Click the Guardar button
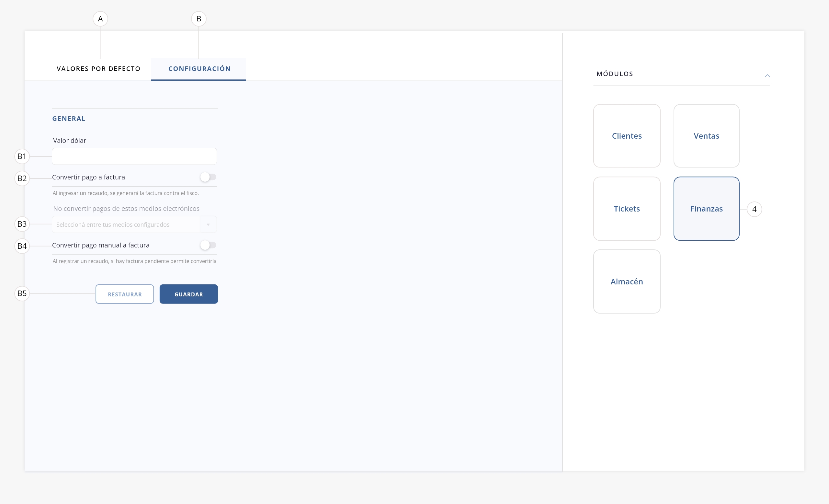The image size is (829, 504). point(188,294)
